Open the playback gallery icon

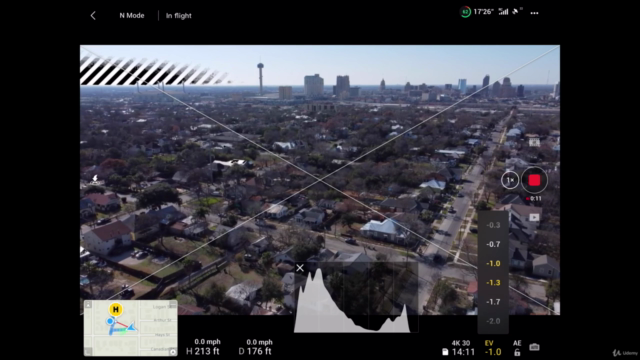(x=534, y=218)
